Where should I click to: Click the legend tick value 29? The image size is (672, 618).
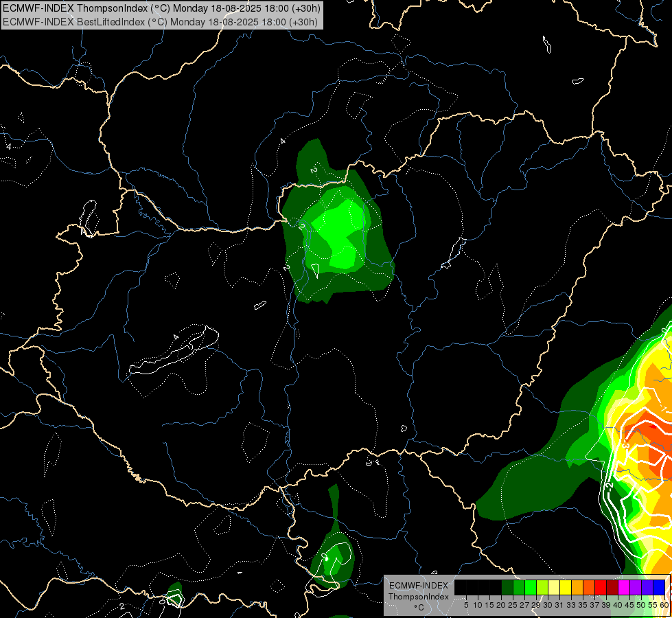pyautogui.click(x=536, y=605)
